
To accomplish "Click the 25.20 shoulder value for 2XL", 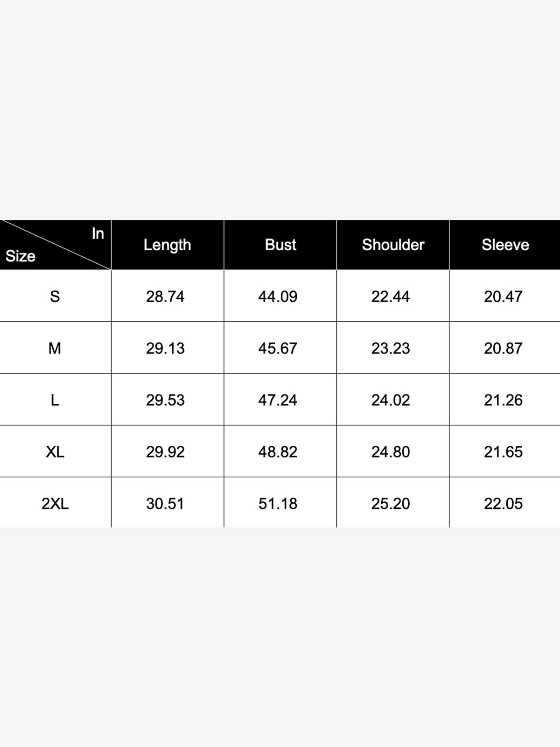I will click(x=391, y=503).
